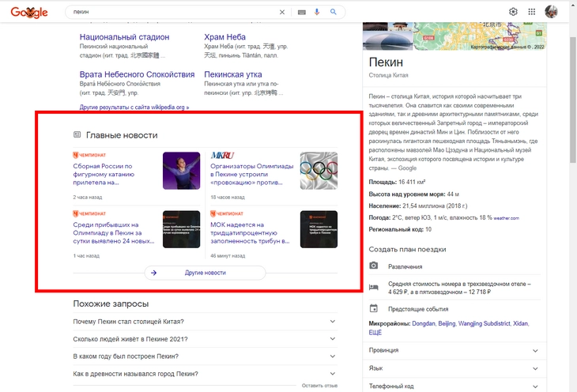Click Оставить отзыв feedback link
The image size is (577, 392).
point(319,386)
